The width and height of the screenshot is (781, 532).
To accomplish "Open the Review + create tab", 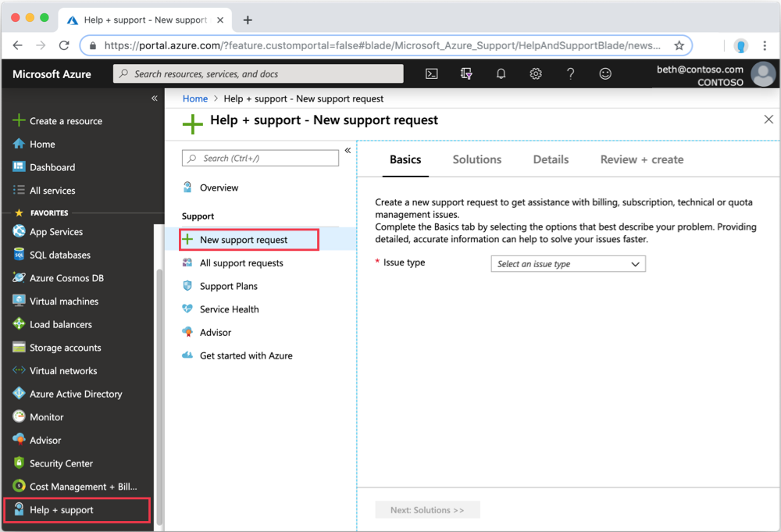I will pos(641,159).
